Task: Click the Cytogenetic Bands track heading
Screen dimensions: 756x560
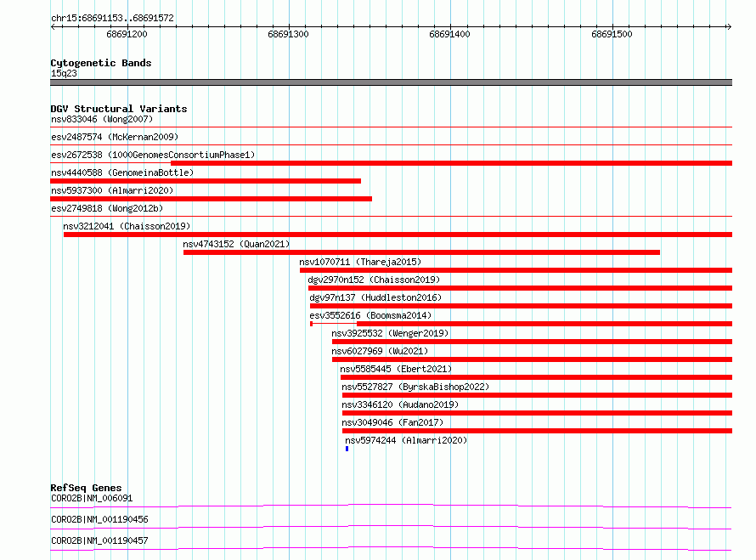Action: (x=101, y=63)
